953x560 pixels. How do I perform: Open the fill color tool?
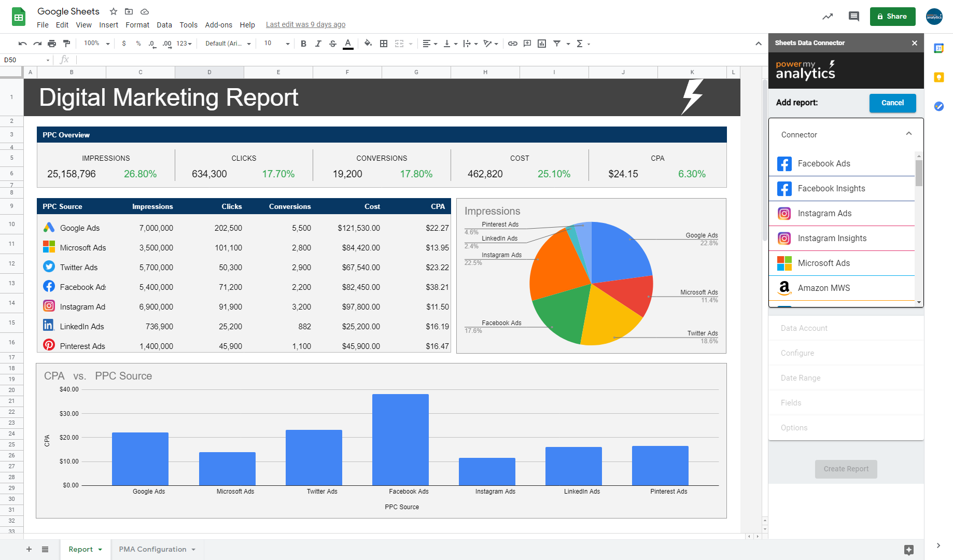point(368,44)
